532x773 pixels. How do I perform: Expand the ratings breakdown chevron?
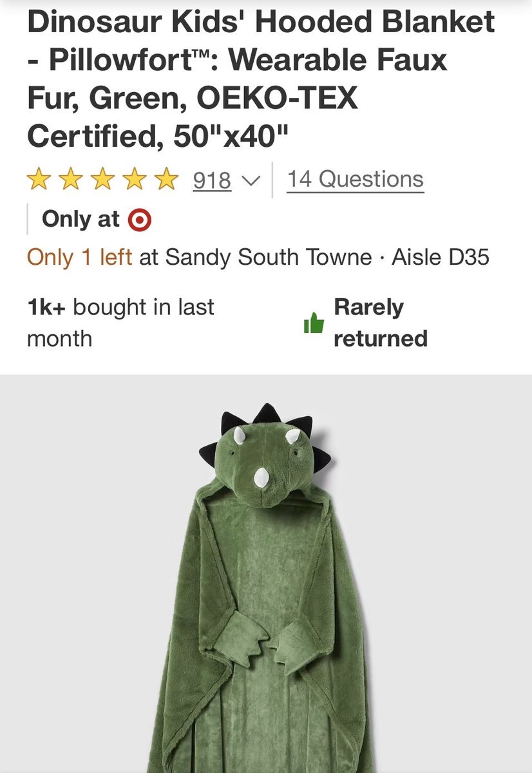pos(251,181)
